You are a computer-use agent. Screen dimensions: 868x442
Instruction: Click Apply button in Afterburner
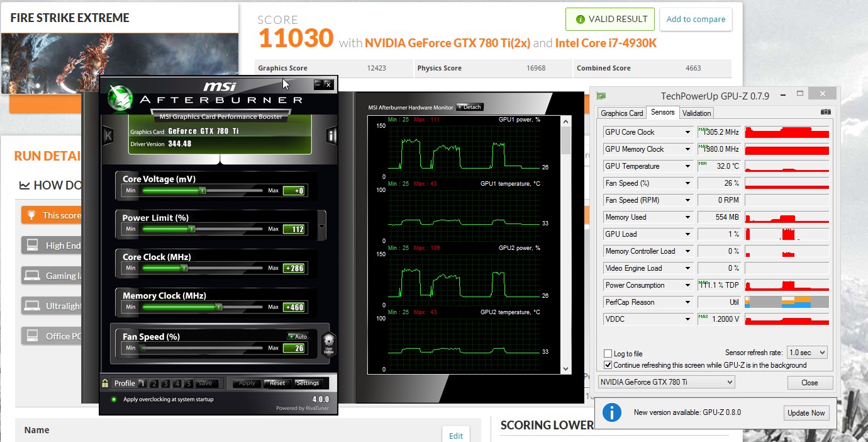click(247, 383)
